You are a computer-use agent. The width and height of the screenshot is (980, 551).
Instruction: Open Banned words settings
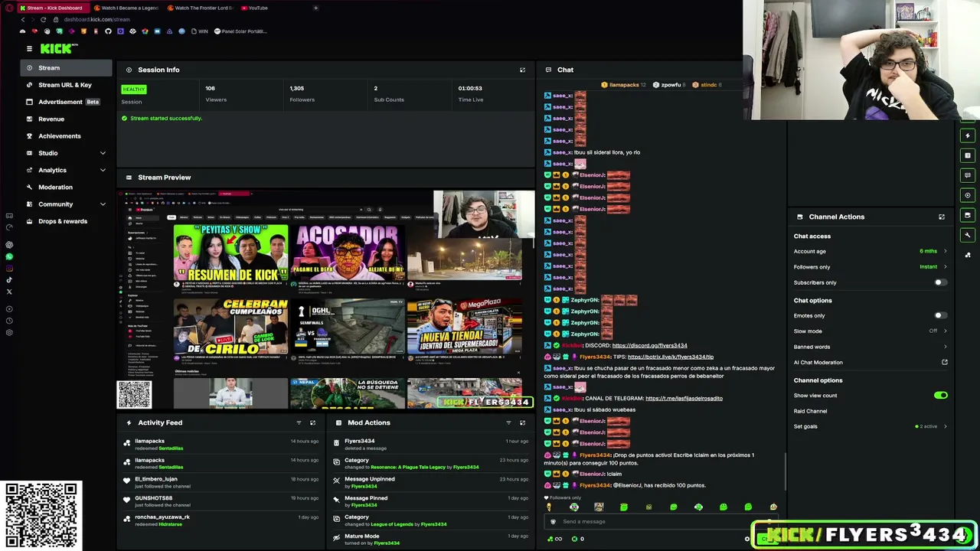pyautogui.click(x=871, y=347)
